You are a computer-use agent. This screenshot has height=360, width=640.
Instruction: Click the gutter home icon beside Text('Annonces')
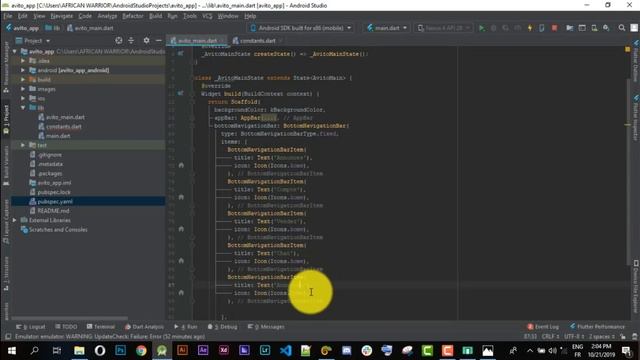click(181, 165)
